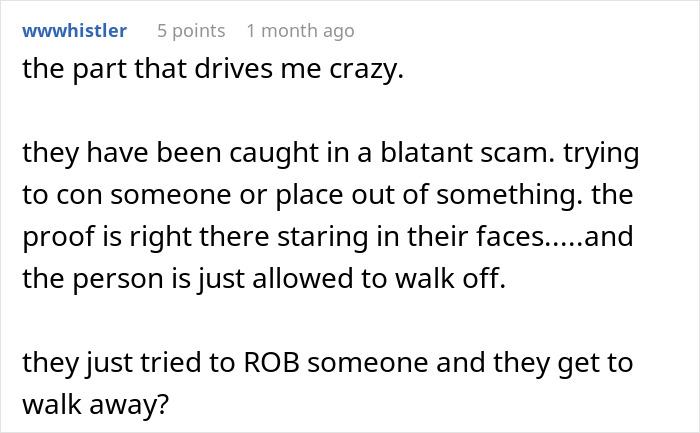Image resolution: width=700 pixels, height=433 pixels.
Task: Click the word 'trying' ending a line
Action: (x=601, y=154)
